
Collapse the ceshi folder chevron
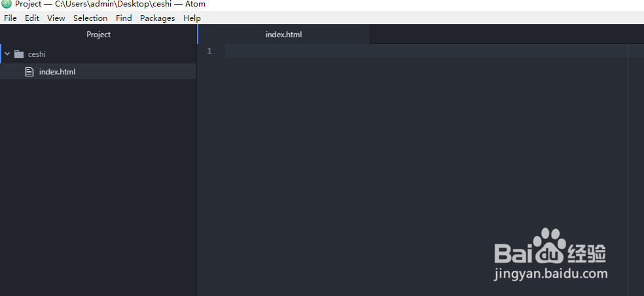[7, 54]
